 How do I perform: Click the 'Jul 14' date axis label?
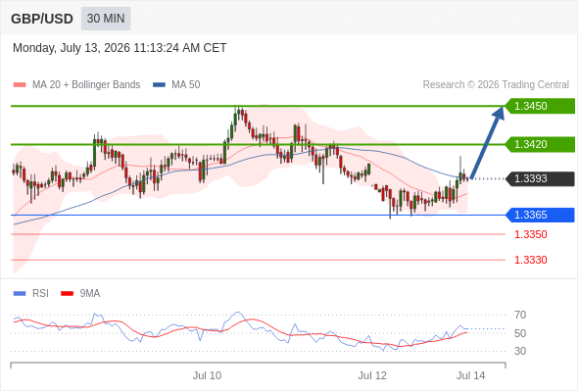(471, 375)
